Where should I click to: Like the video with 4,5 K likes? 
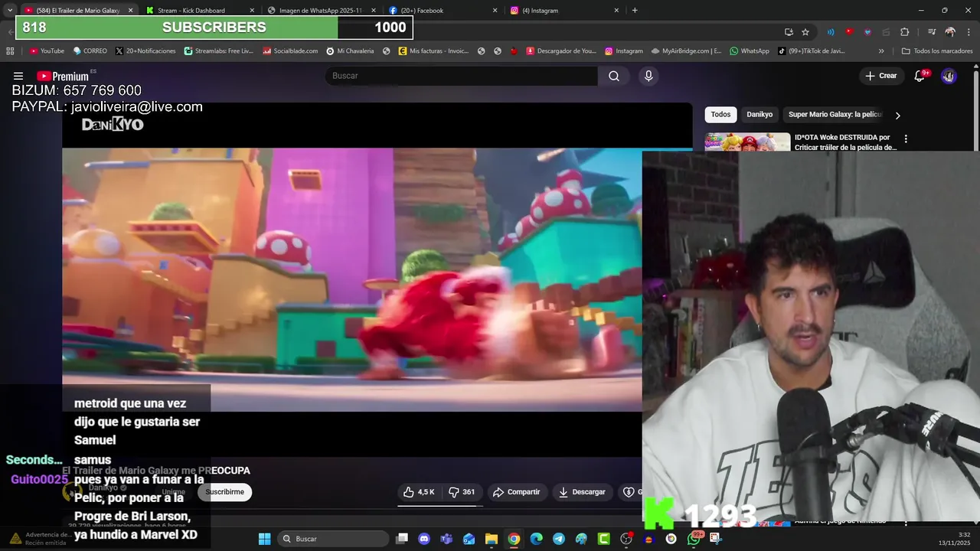point(419,492)
